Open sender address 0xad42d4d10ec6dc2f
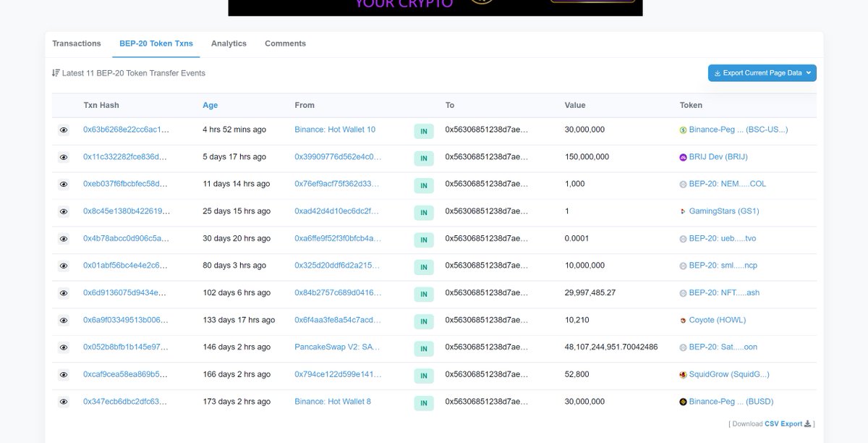Screen dimensions: 868x443 pos(336,211)
